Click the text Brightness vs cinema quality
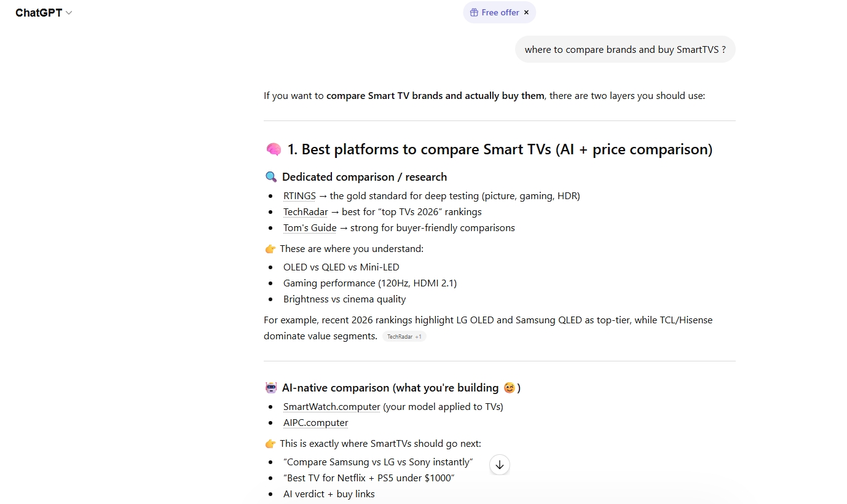 (x=345, y=299)
